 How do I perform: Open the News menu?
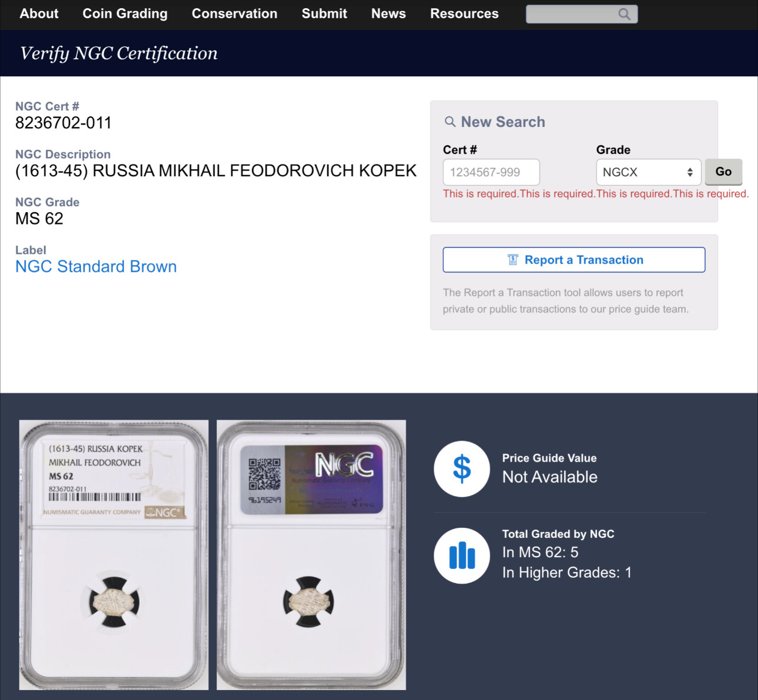(x=388, y=14)
